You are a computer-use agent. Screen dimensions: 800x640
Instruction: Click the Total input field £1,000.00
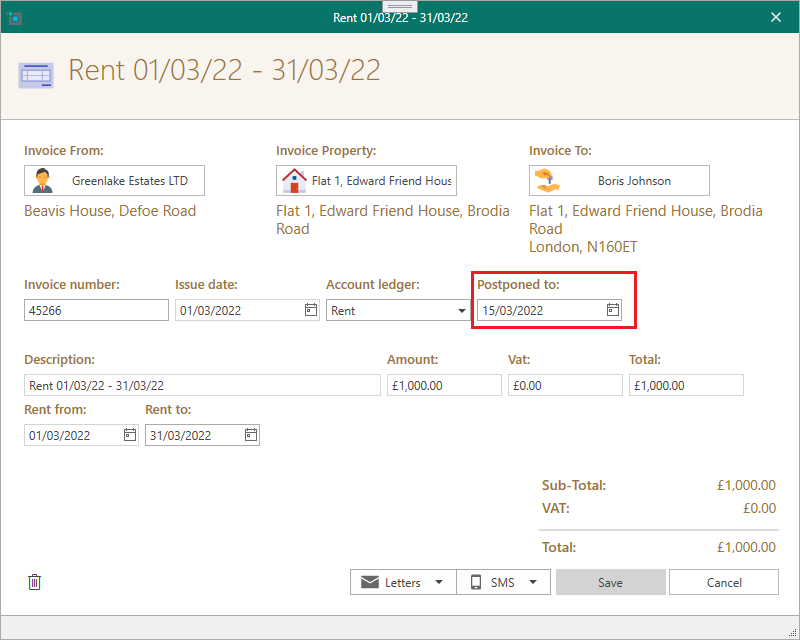coord(686,385)
